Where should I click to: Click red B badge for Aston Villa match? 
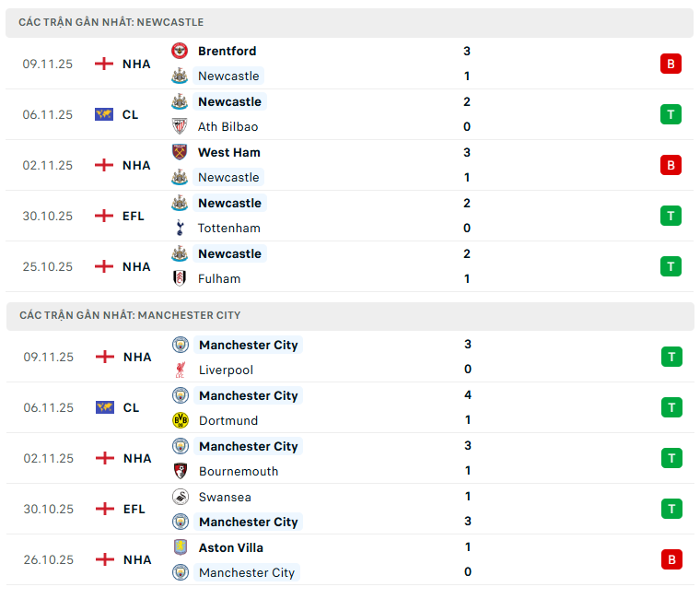(x=671, y=559)
